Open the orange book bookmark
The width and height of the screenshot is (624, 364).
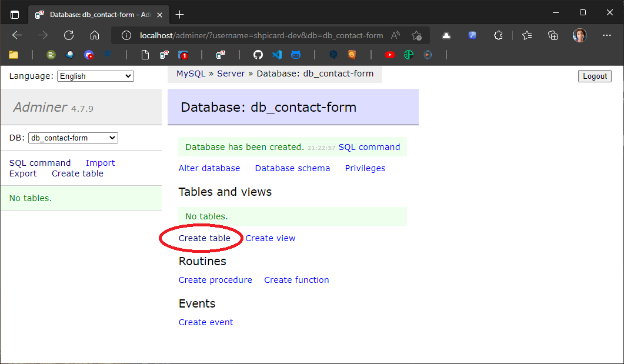[x=352, y=55]
